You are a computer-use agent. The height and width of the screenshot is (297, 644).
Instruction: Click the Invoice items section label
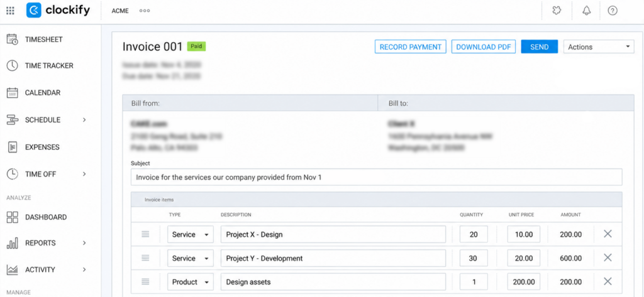click(159, 200)
